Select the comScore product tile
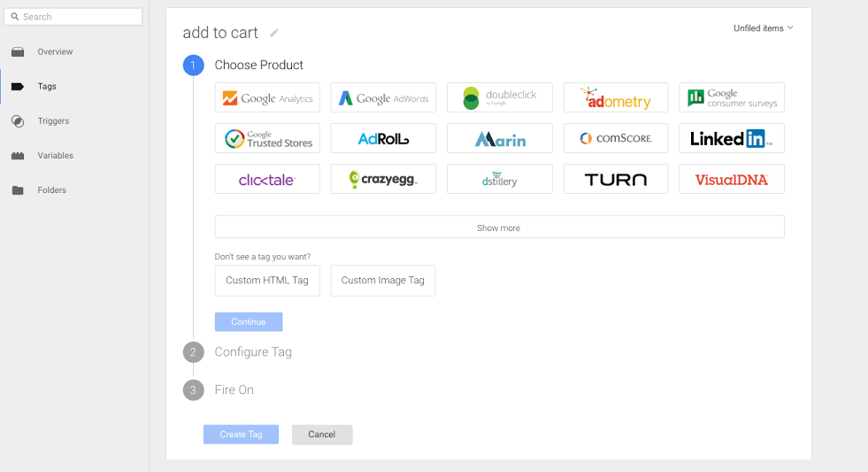 [x=616, y=138]
